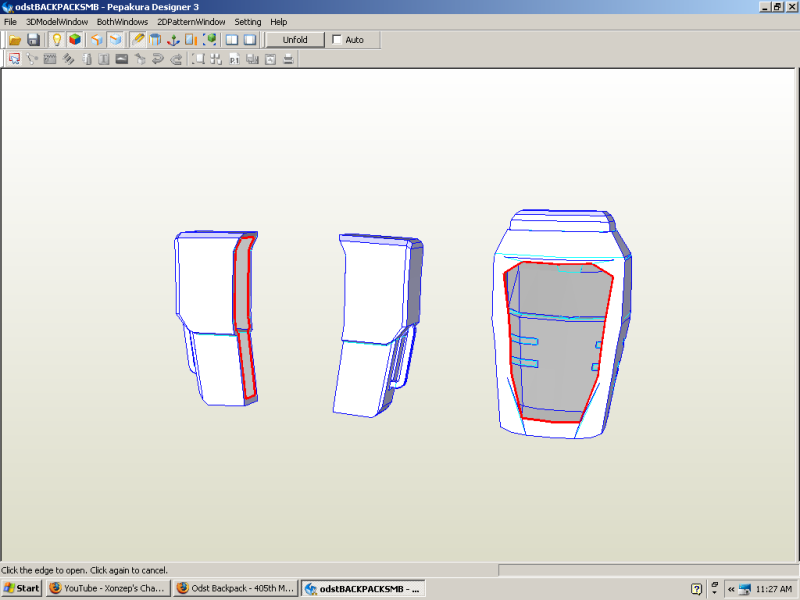The height and width of the screenshot is (600, 800).
Task: Toggle the select tool in second toolbar
Action: 15,59
